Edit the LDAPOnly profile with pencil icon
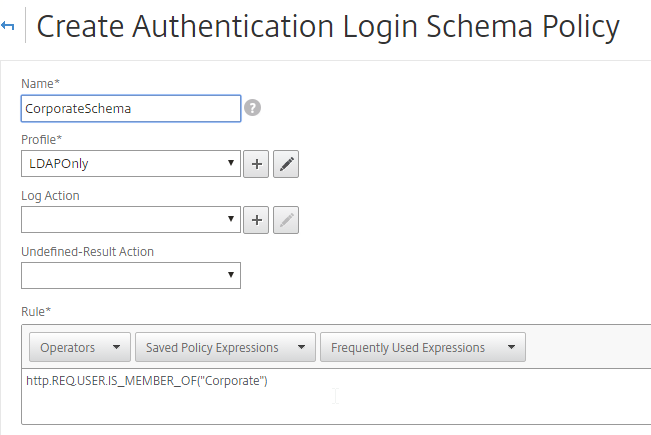 287,164
